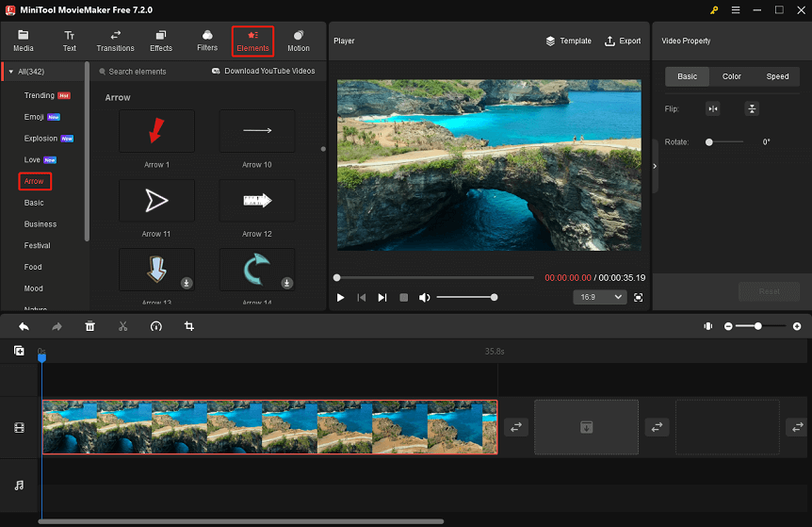Open the Effects tab
This screenshot has width=812, height=527.
pos(161,41)
